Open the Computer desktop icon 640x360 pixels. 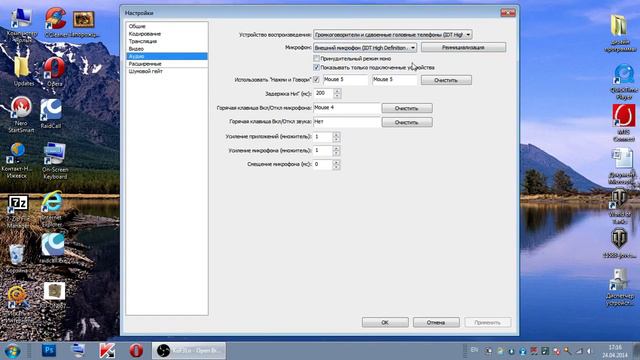coord(21,24)
